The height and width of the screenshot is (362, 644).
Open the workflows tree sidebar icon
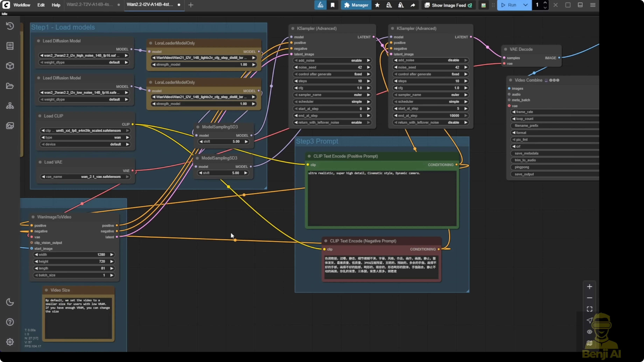(10, 106)
